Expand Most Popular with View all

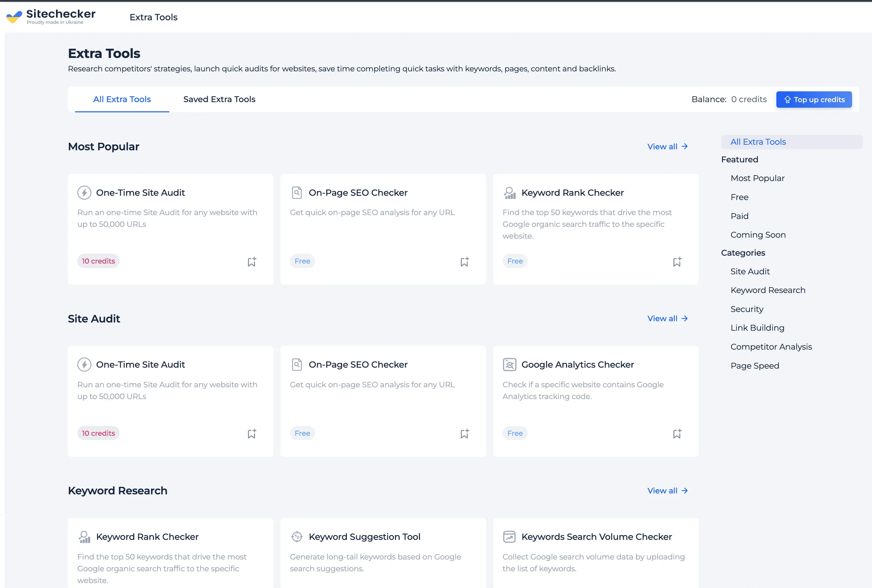pos(667,147)
